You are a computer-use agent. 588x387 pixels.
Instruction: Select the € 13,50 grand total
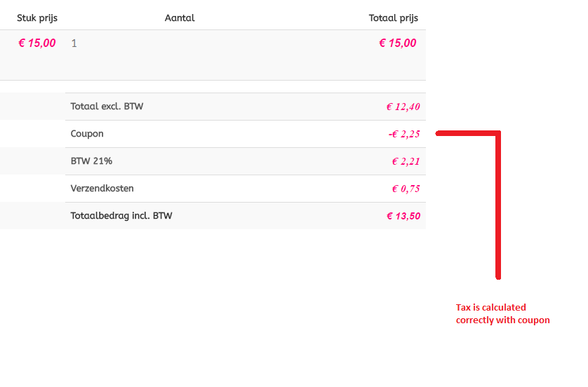[x=403, y=216]
